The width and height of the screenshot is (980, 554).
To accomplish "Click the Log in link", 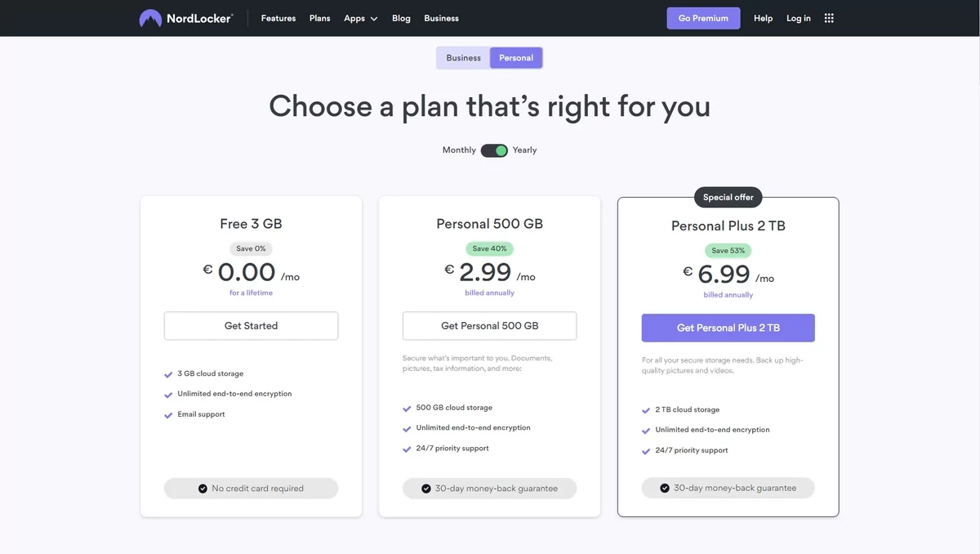I will (799, 18).
